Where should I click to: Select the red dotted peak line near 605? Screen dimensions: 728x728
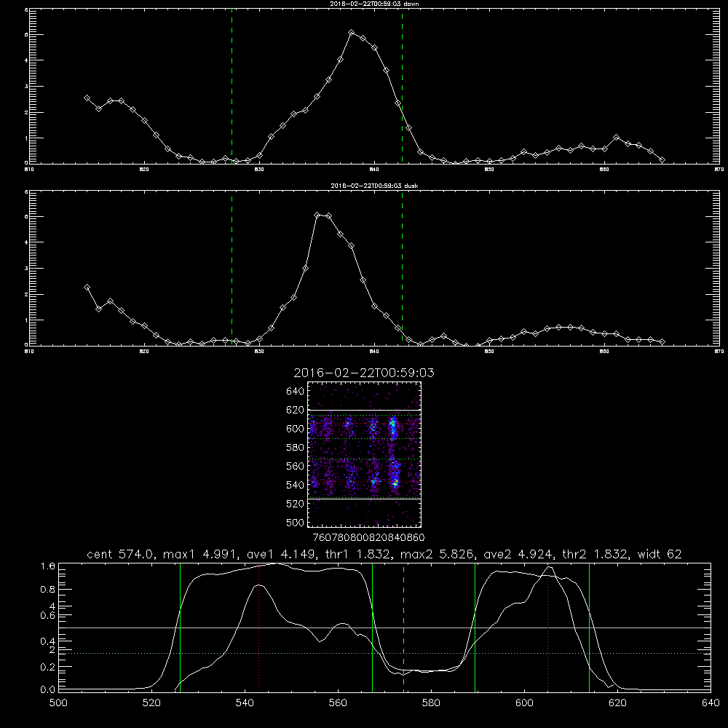(548, 628)
